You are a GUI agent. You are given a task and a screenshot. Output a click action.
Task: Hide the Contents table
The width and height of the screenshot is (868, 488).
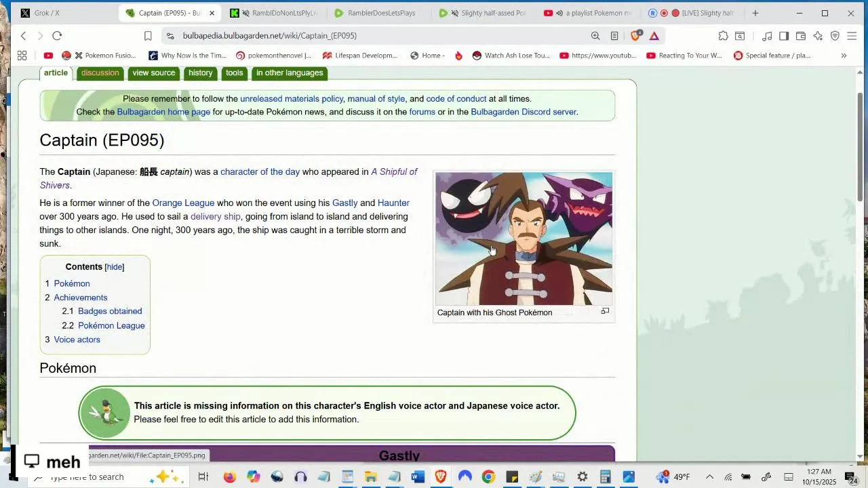[115, 267]
